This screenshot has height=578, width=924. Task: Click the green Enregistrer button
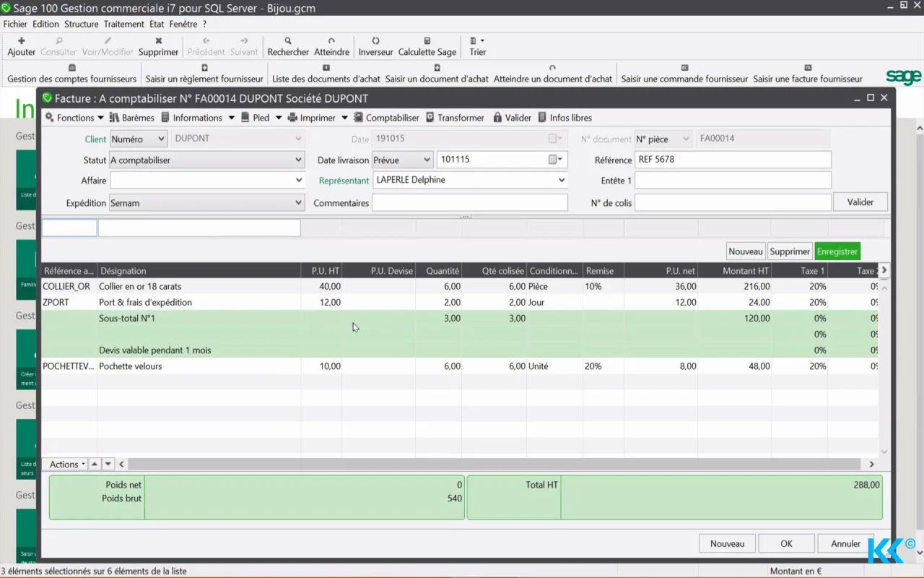pos(837,251)
